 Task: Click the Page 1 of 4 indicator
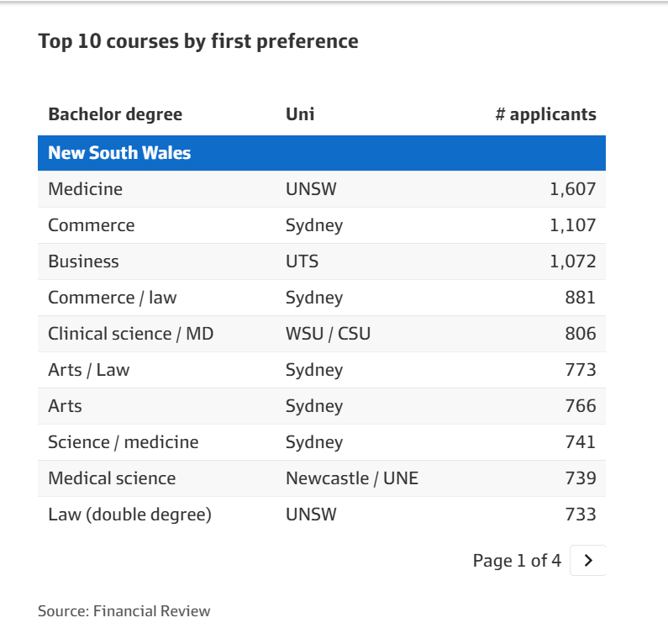pos(516,561)
